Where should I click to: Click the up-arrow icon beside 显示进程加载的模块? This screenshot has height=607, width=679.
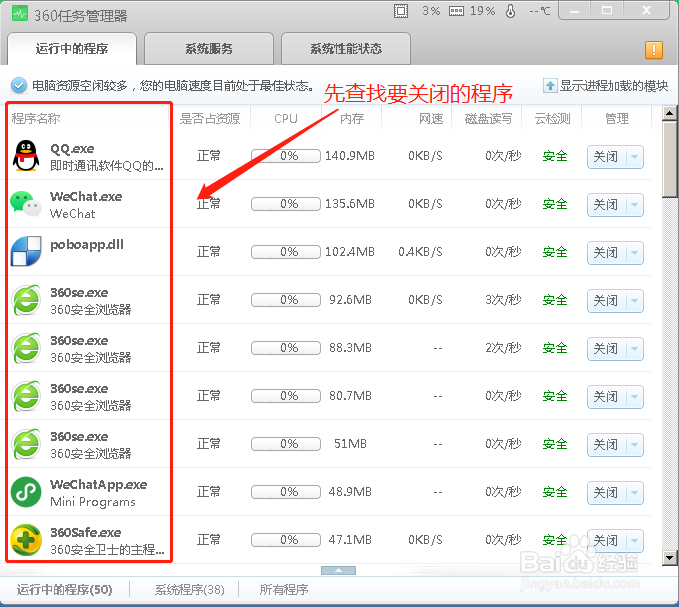550,85
